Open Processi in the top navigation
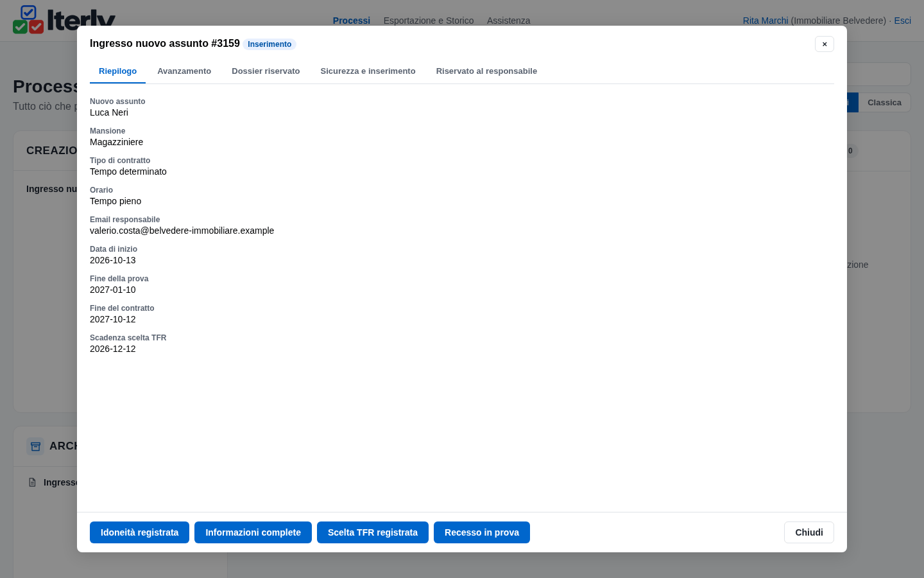Image resolution: width=924 pixels, height=578 pixels. click(352, 21)
